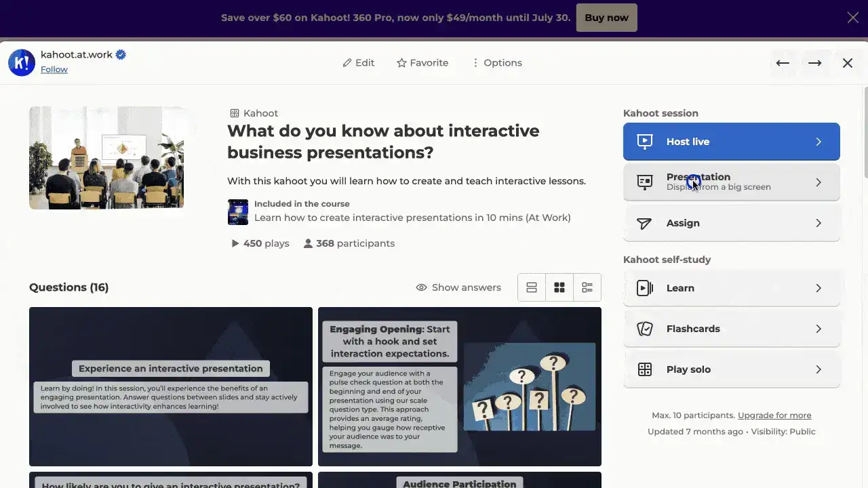The width and height of the screenshot is (868, 488).
Task: Expand Learn option chevron
Action: (818, 288)
